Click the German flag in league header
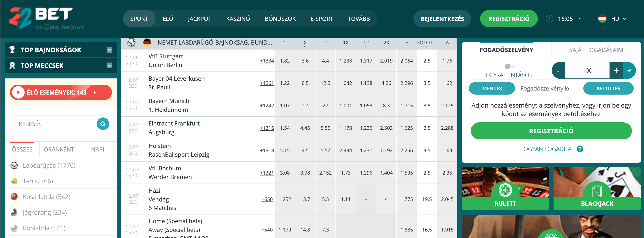 147,43
